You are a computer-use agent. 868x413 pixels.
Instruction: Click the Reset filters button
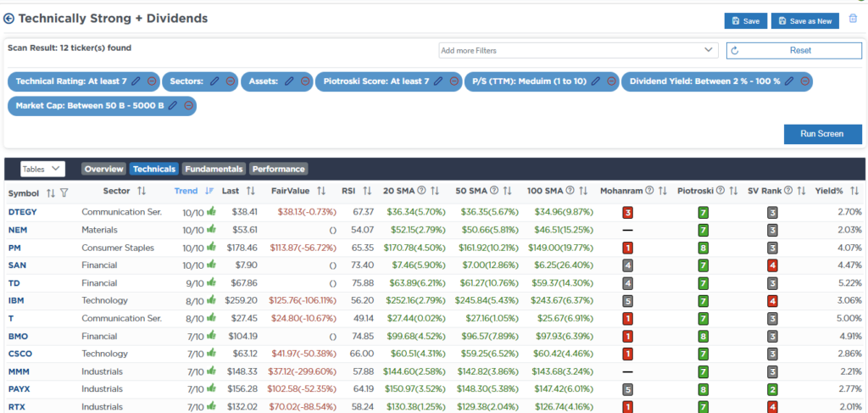pyautogui.click(x=793, y=51)
